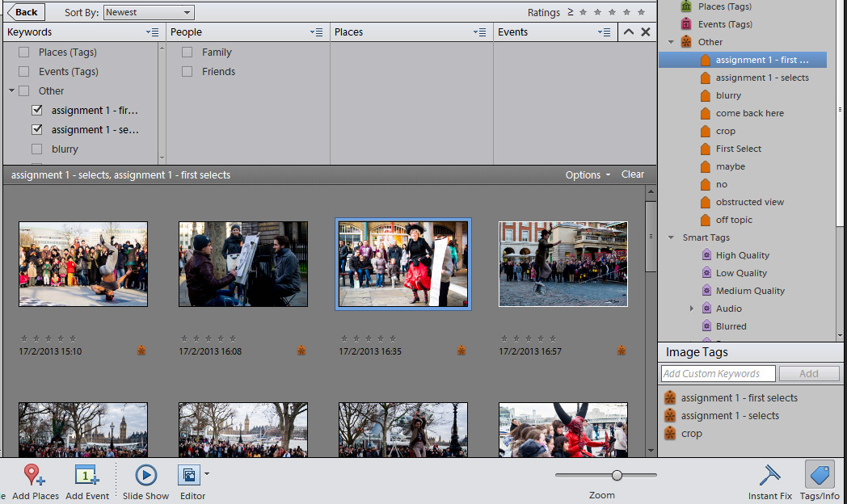The width and height of the screenshot is (847, 504).
Task: Click the Instant Fix wand icon
Action: click(x=769, y=475)
